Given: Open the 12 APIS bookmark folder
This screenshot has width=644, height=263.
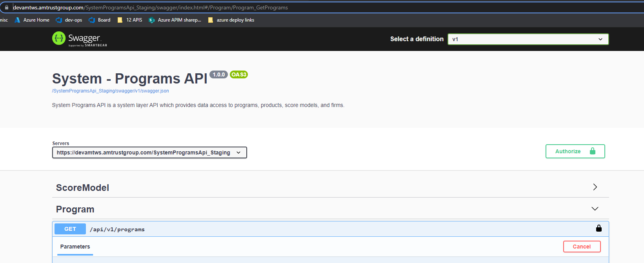Looking at the screenshot, I should (x=130, y=20).
